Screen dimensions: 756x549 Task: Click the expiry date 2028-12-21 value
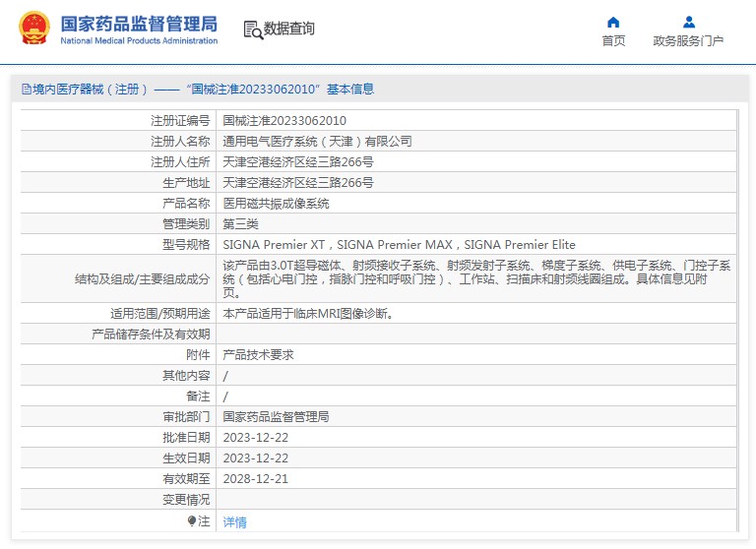(x=256, y=479)
